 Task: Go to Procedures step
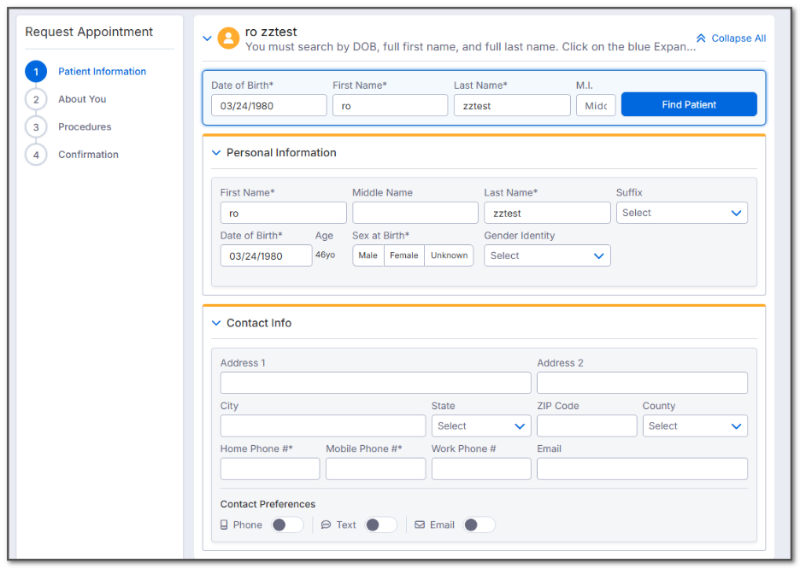(85, 127)
